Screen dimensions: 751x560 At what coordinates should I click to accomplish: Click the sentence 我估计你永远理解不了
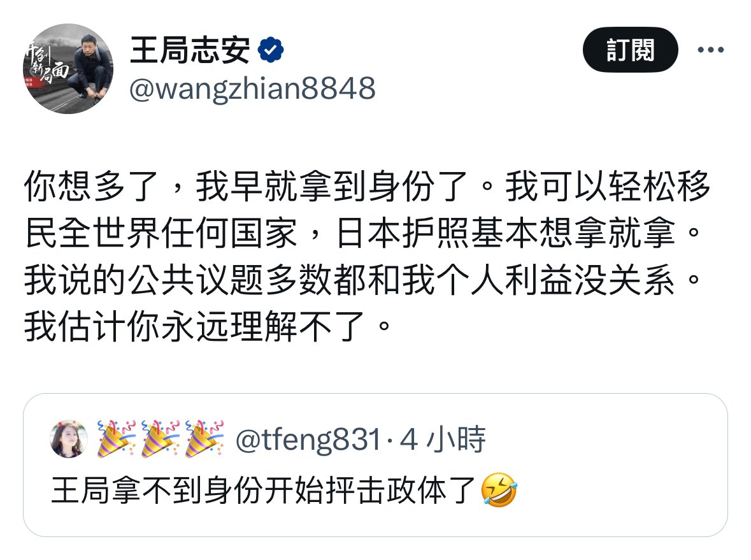tap(194, 327)
